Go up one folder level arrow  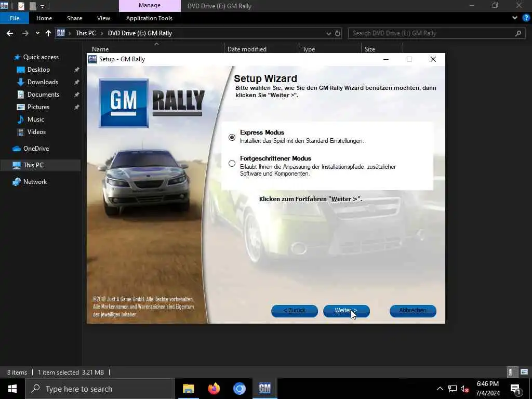coord(48,33)
